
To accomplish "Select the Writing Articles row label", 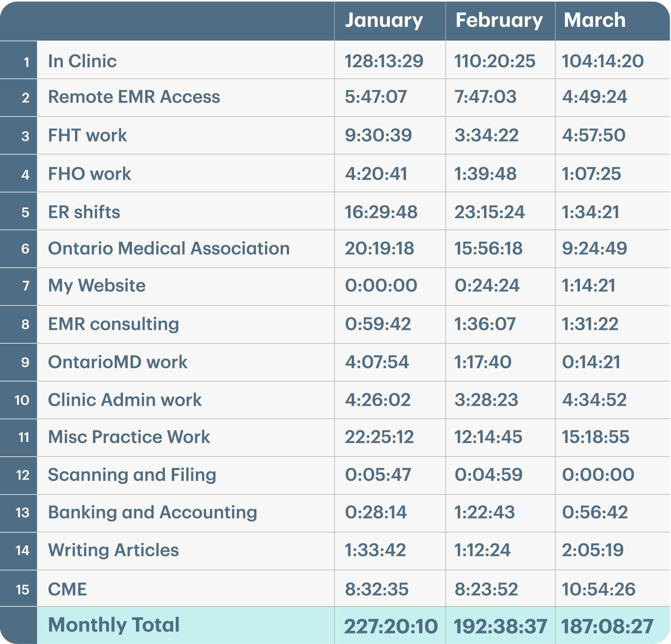I will coord(113,550).
